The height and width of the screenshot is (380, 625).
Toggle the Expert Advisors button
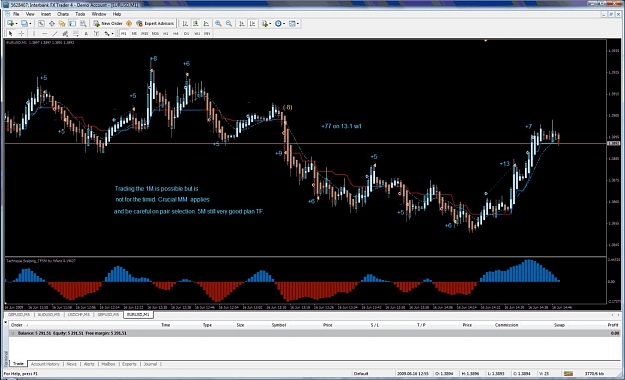(x=155, y=24)
